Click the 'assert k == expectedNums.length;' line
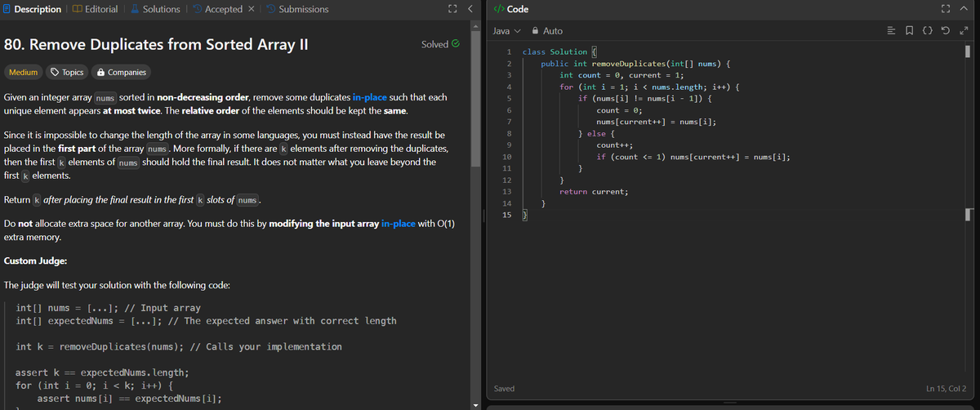The image size is (980, 410). [x=103, y=372]
